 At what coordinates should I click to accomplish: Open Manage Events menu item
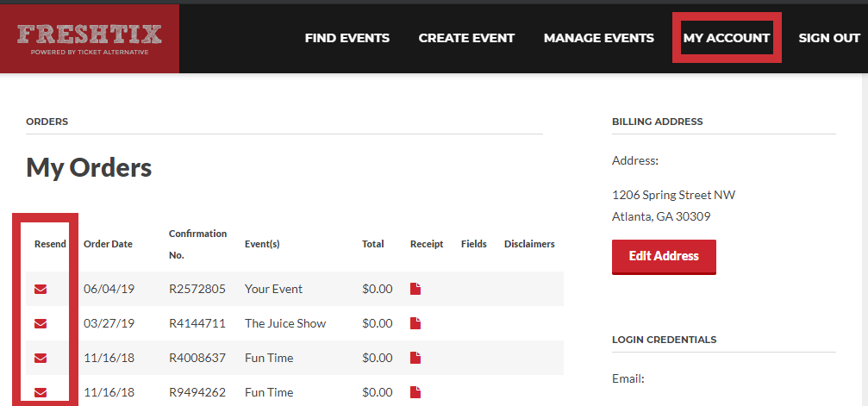coord(599,38)
